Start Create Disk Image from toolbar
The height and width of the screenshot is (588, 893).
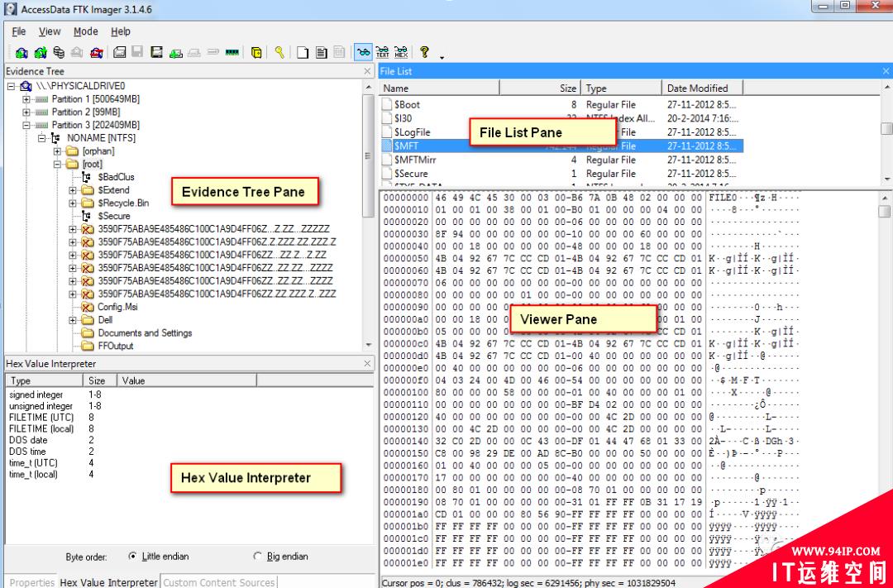[x=119, y=52]
